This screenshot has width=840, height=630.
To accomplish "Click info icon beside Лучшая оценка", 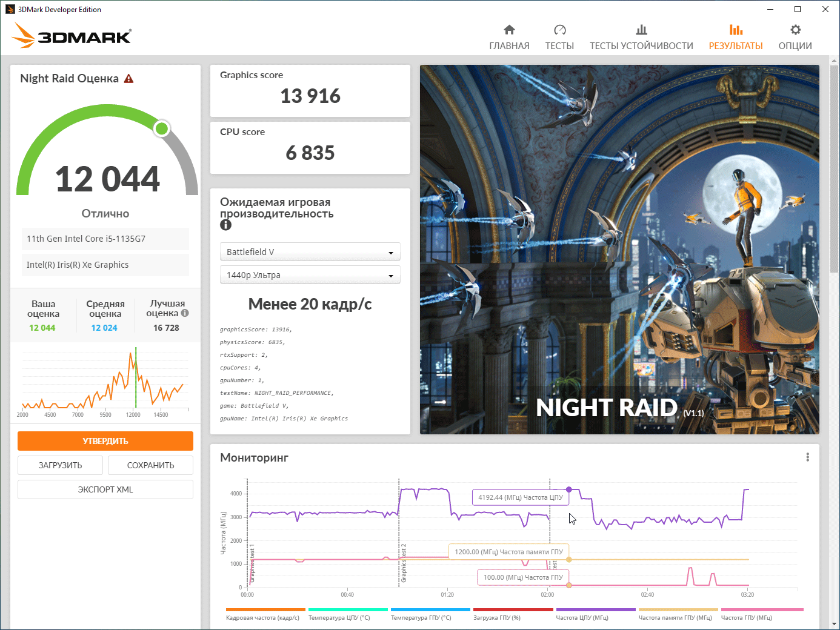I will (x=185, y=313).
